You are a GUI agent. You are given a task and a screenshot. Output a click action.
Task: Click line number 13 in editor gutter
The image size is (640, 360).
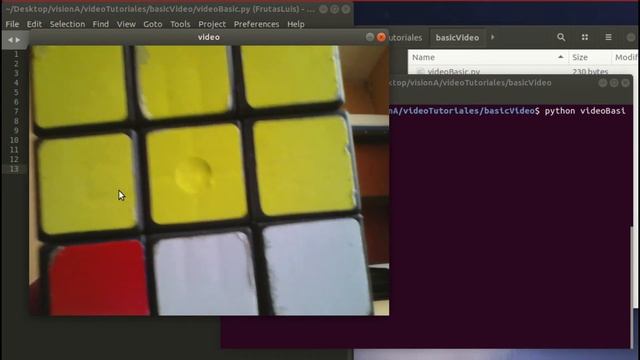[14, 169]
